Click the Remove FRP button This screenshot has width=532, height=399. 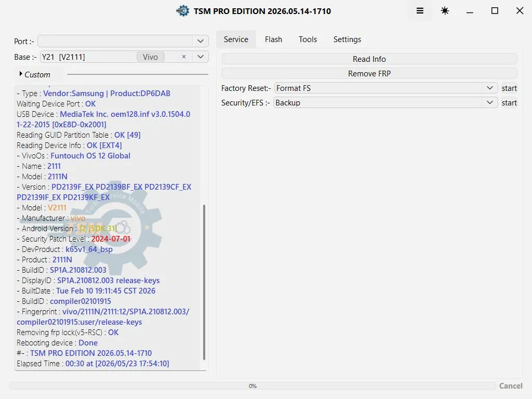point(369,74)
